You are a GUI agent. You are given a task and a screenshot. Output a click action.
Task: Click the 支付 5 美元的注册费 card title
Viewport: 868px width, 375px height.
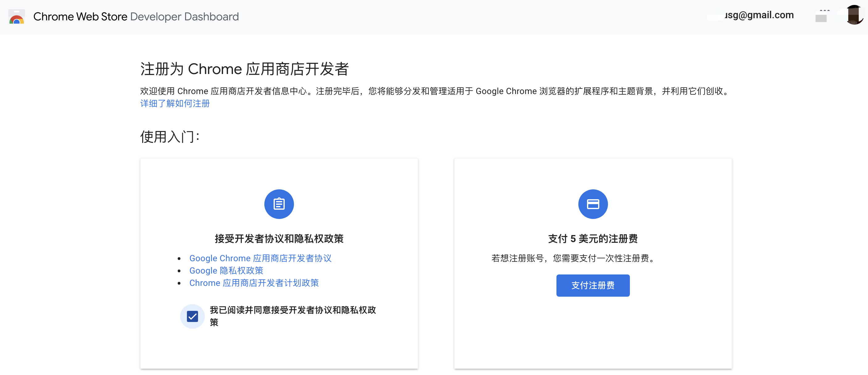pos(593,239)
